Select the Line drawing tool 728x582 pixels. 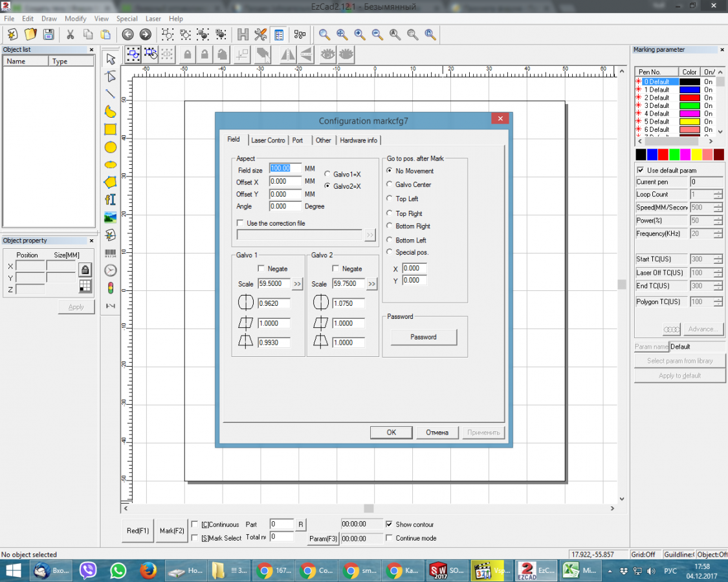111,94
